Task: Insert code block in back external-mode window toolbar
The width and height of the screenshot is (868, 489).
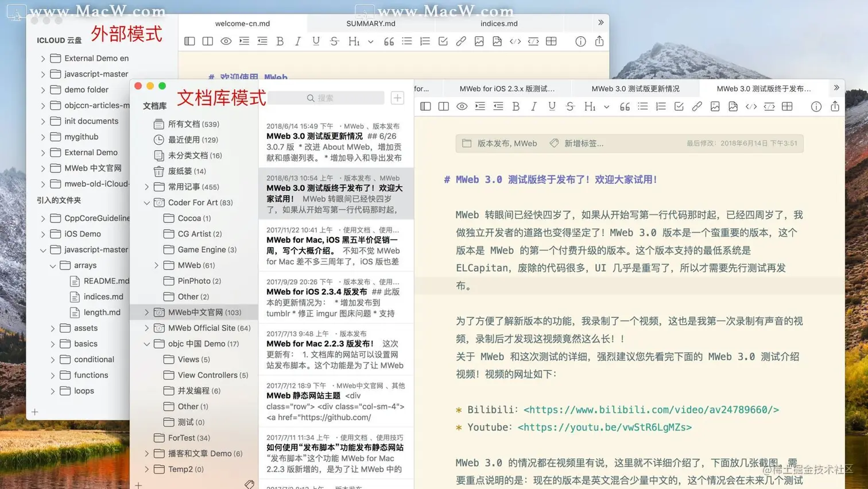Action: [x=533, y=41]
